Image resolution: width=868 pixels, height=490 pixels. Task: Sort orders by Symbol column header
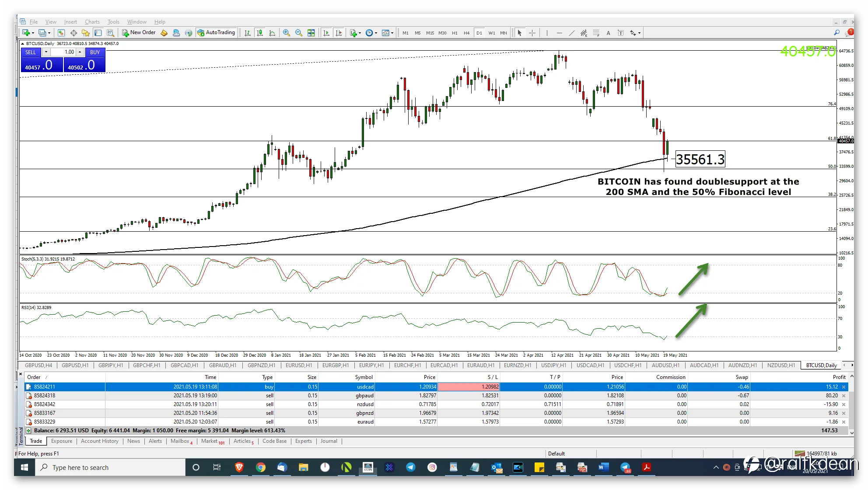tap(364, 377)
